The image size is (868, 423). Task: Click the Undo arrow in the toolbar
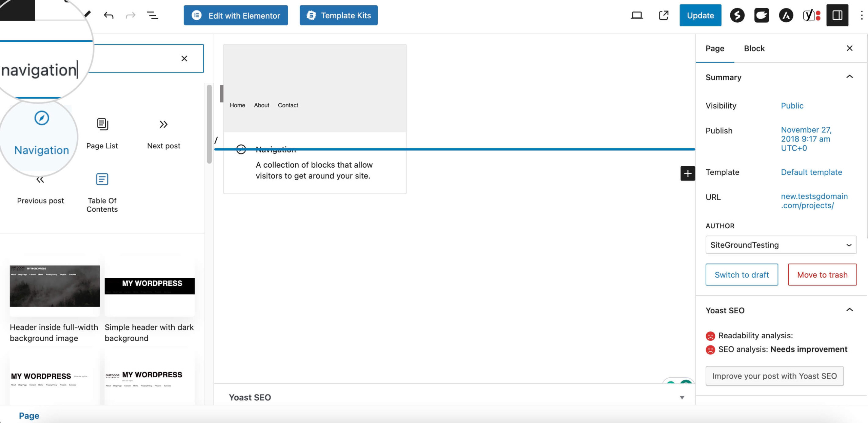click(x=108, y=15)
